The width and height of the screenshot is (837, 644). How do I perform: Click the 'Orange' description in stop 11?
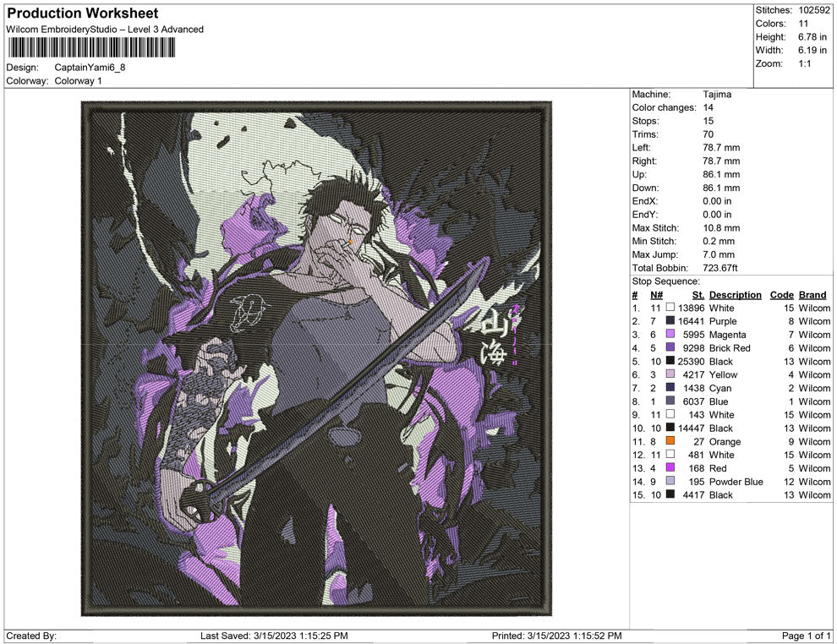[x=725, y=442]
